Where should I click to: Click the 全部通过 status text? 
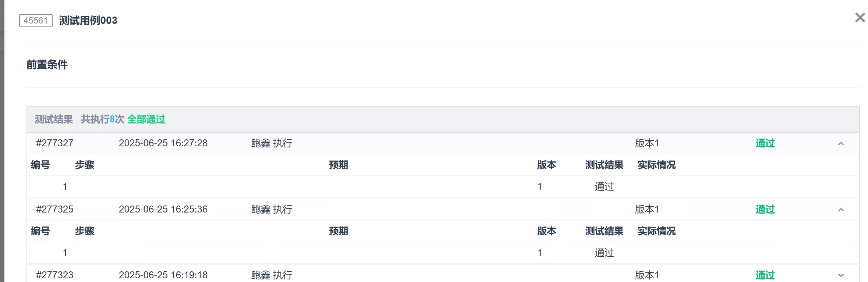(x=146, y=119)
